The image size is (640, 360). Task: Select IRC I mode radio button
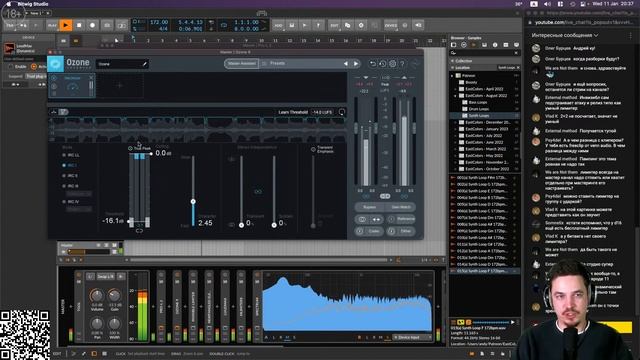point(64,165)
